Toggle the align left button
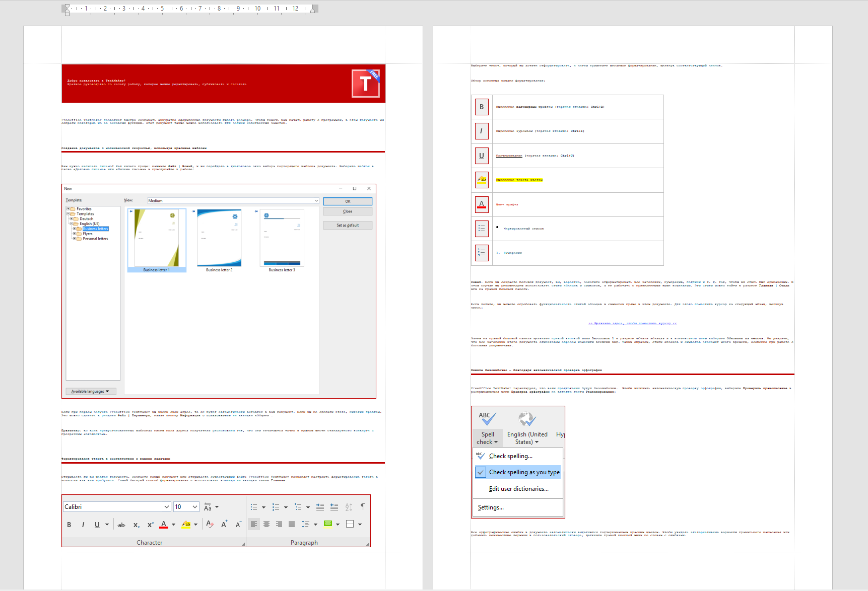 coord(254,524)
